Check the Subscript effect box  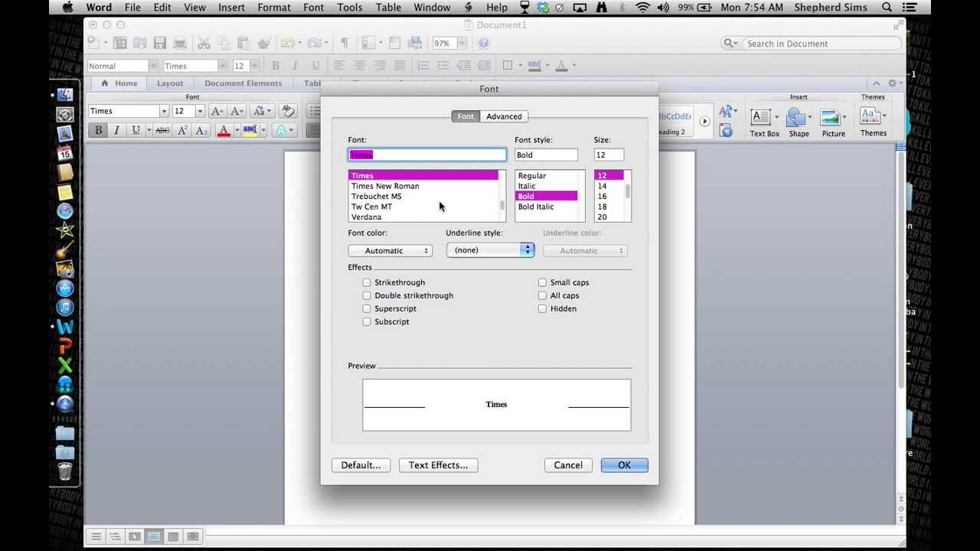point(367,321)
